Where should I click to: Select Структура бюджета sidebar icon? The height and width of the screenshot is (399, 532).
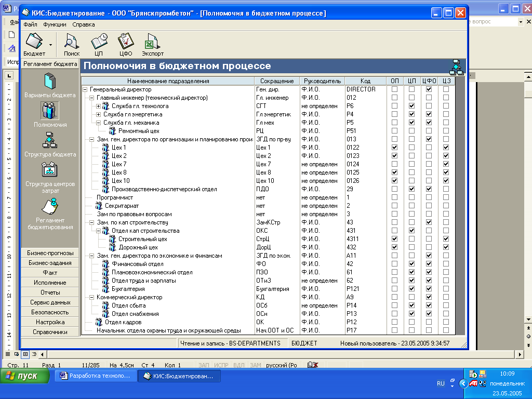50,141
